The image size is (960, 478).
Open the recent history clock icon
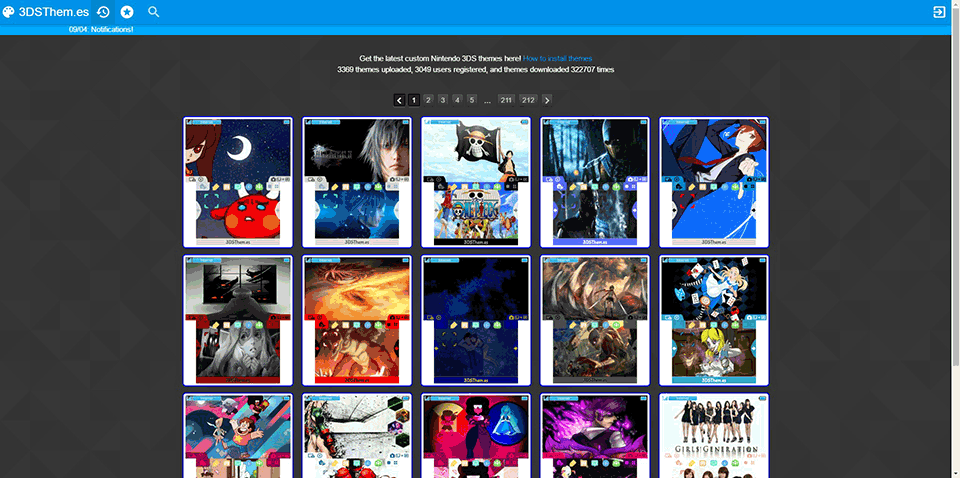[103, 12]
